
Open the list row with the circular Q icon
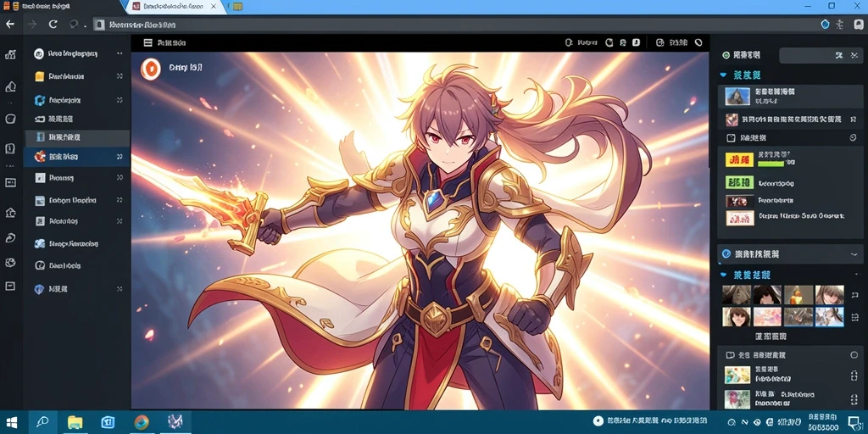click(x=76, y=265)
